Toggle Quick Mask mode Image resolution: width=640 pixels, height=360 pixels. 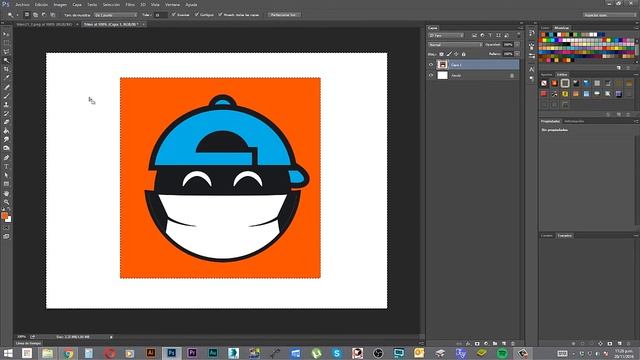6,228
